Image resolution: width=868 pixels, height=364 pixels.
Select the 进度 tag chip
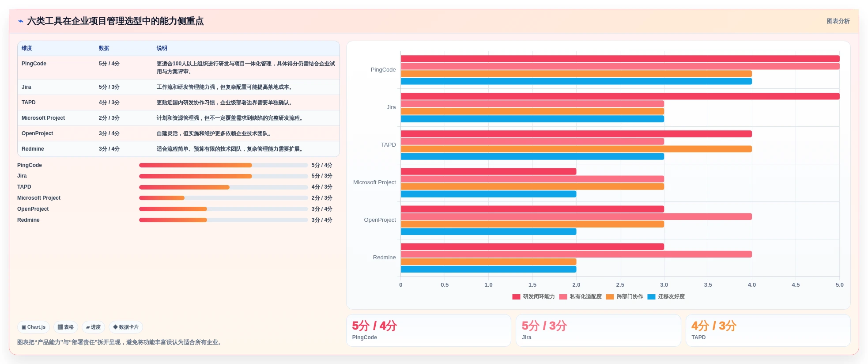pos(93,327)
